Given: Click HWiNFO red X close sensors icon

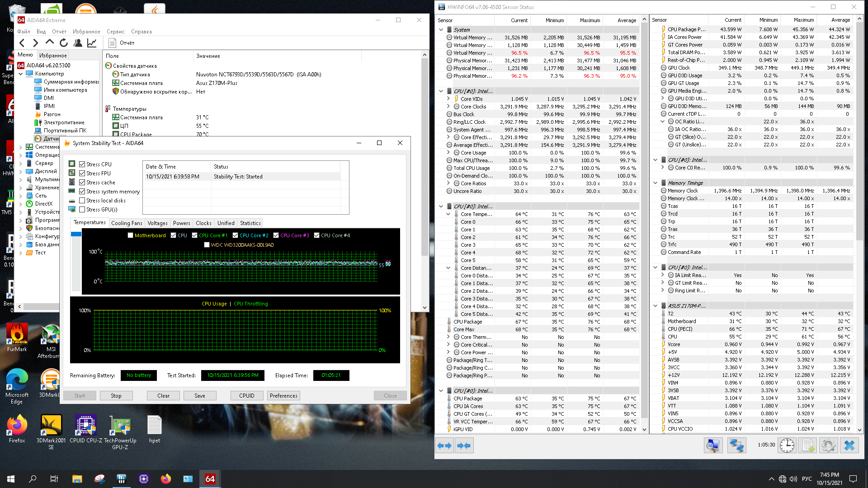Looking at the screenshot, I should coord(849,446).
